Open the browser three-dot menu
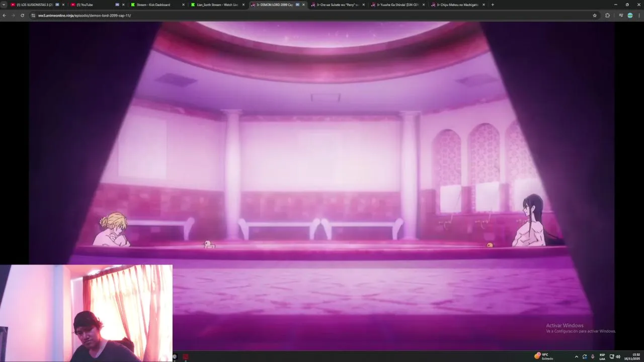Screen dimensions: 644x362 [639, 16]
